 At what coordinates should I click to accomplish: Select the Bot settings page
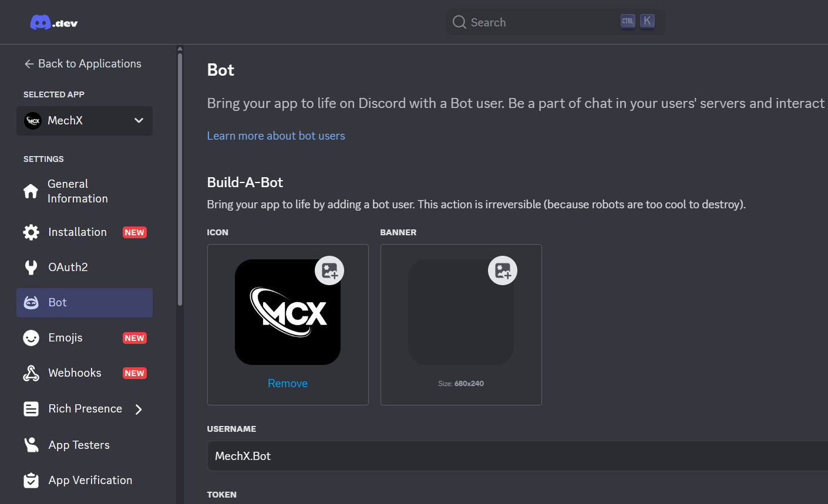[85, 303]
